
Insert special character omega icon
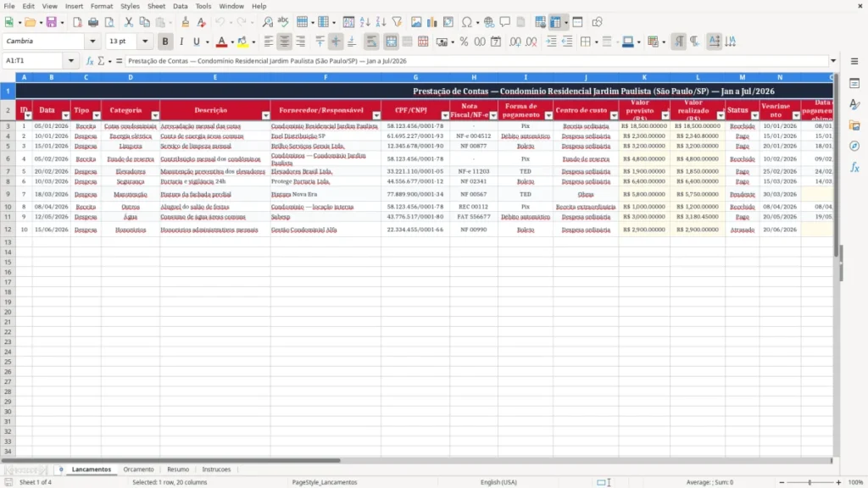467,22
